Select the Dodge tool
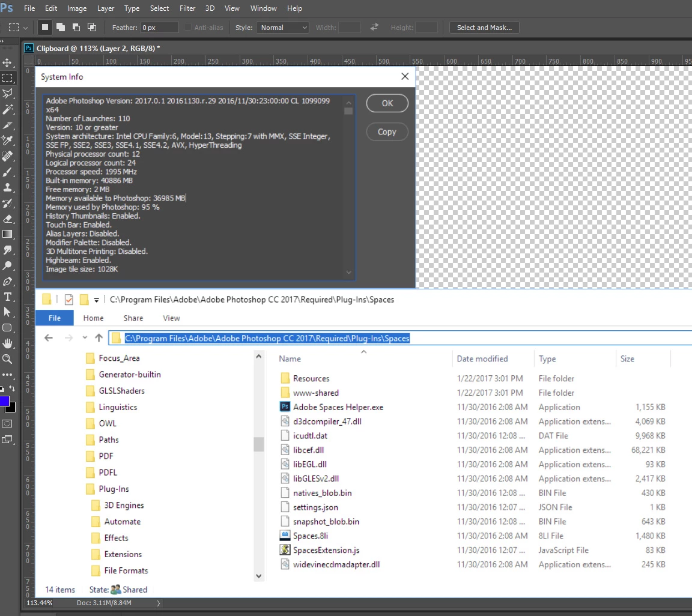The width and height of the screenshot is (692, 616). click(x=7, y=265)
